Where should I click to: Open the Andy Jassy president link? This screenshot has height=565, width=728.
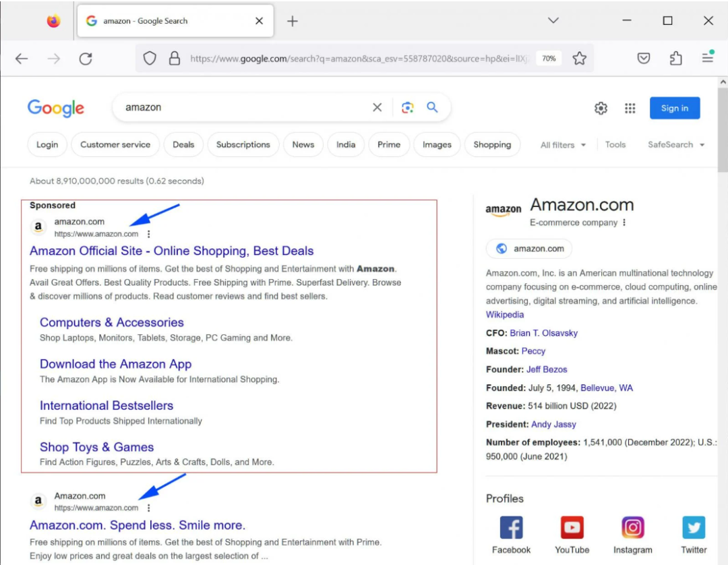(553, 424)
